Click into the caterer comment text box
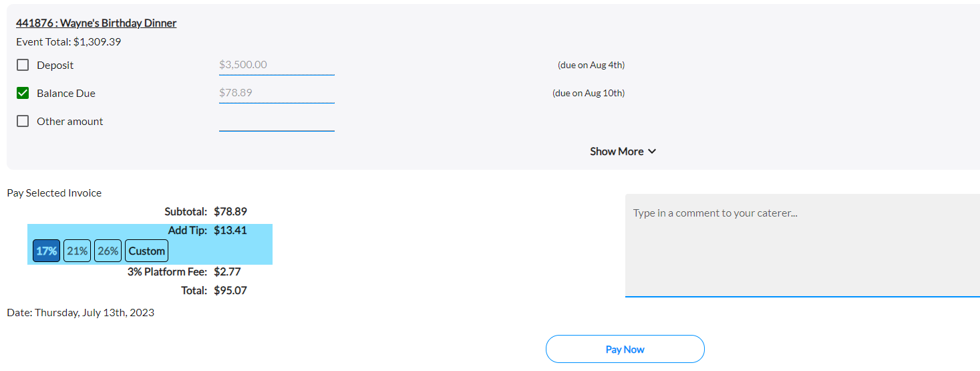 click(x=802, y=245)
